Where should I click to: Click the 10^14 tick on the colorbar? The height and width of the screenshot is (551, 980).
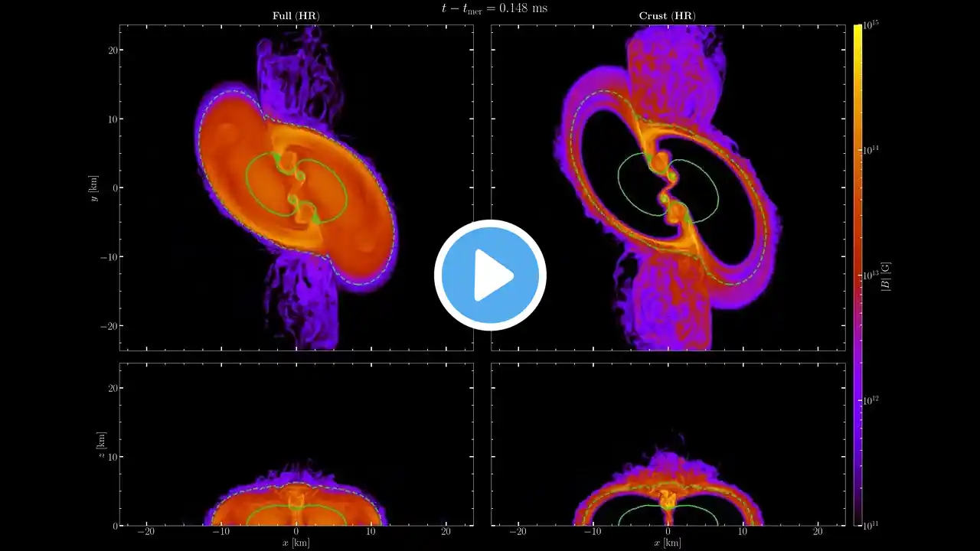[871, 150]
